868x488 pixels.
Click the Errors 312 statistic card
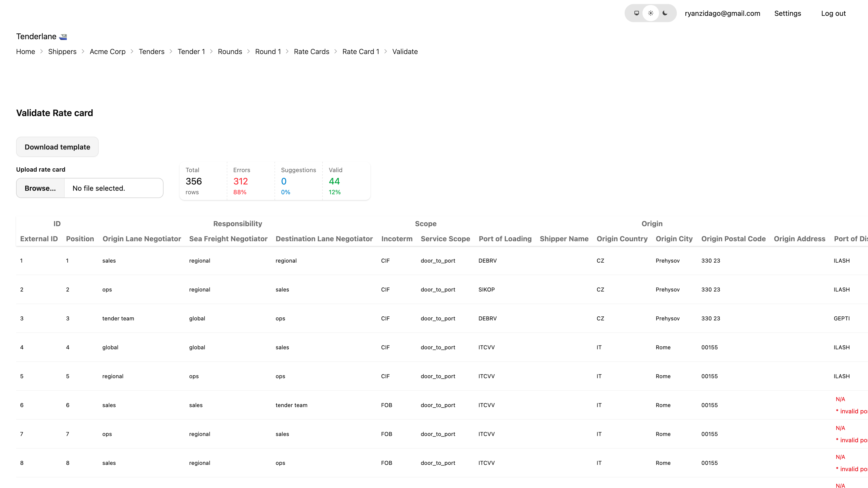(x=251, y=181)
